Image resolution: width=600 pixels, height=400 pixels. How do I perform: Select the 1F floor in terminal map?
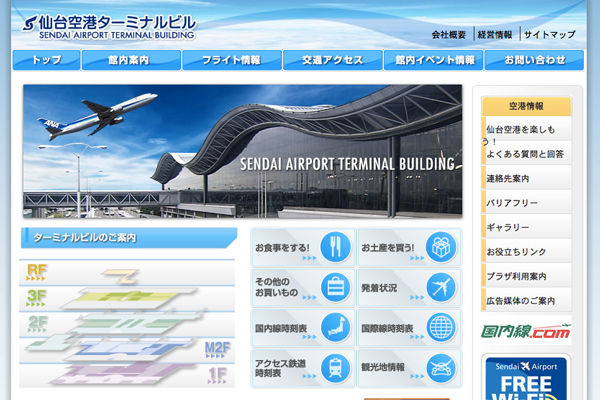pos(127,376)
